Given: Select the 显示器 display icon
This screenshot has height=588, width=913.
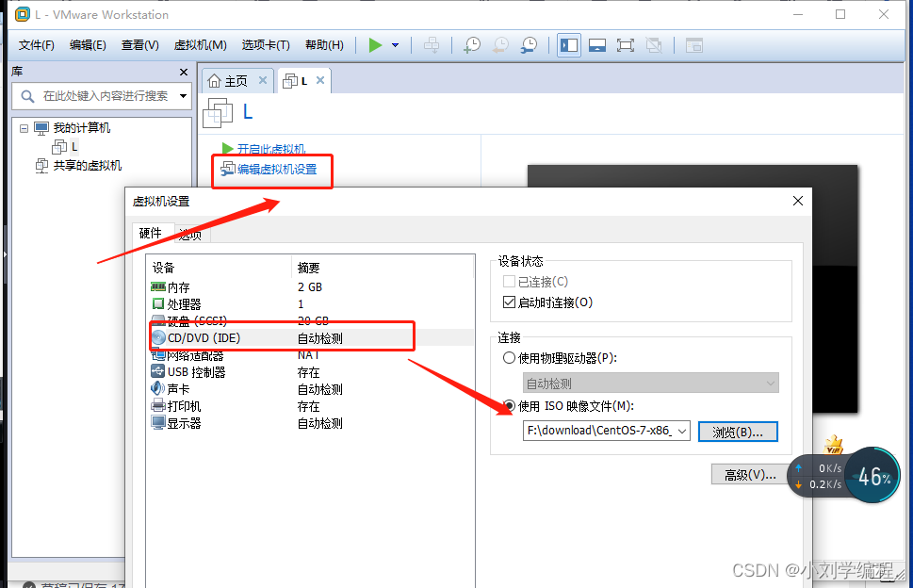Looking at the screenshot, I should coord(157,423).
